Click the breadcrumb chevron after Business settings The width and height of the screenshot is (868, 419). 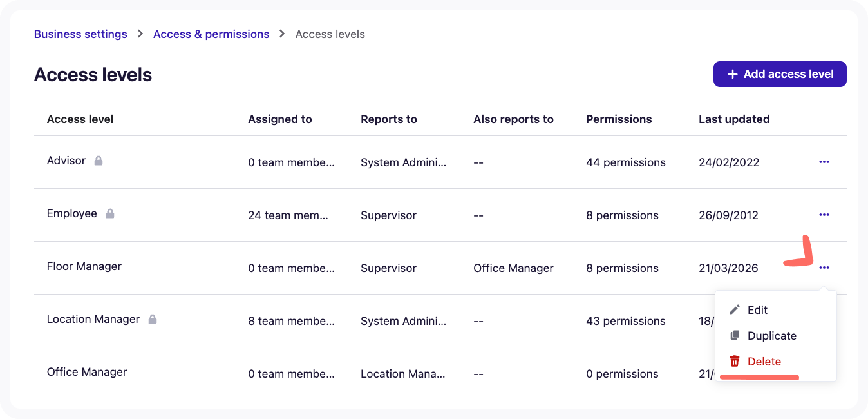coord(140,34)
